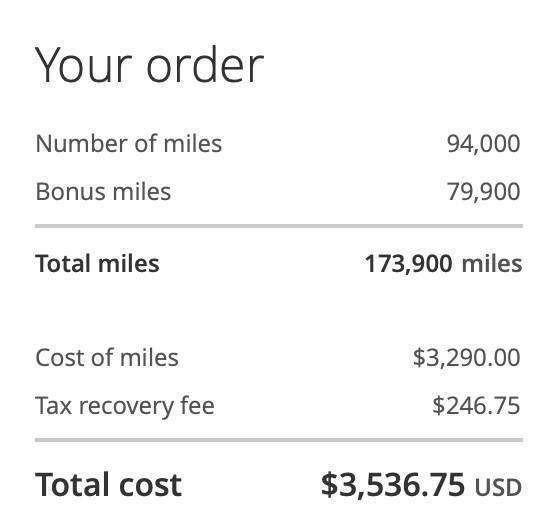The image size is (552, 532).
Task: Click the word "miles" after 173,900
Action: (x=492, y=264)
